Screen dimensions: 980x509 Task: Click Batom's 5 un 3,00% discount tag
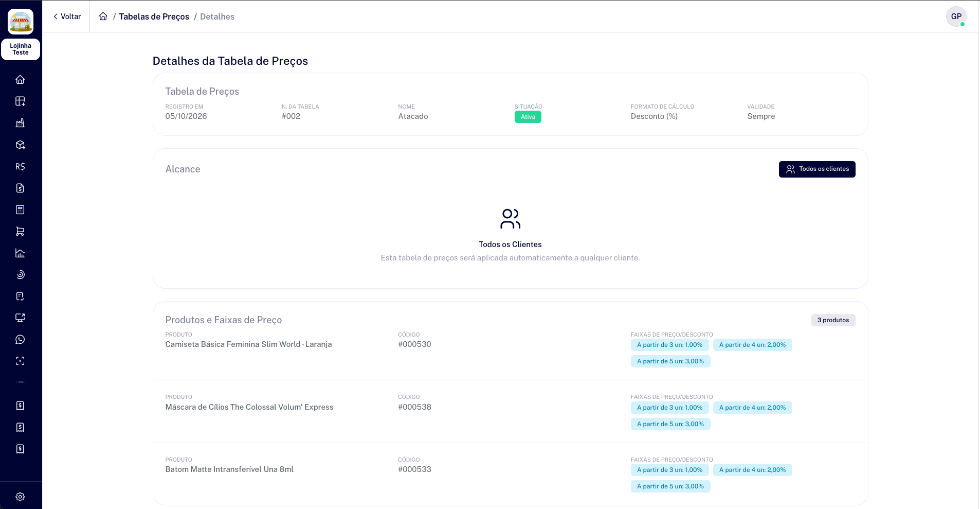pos(670,486)
